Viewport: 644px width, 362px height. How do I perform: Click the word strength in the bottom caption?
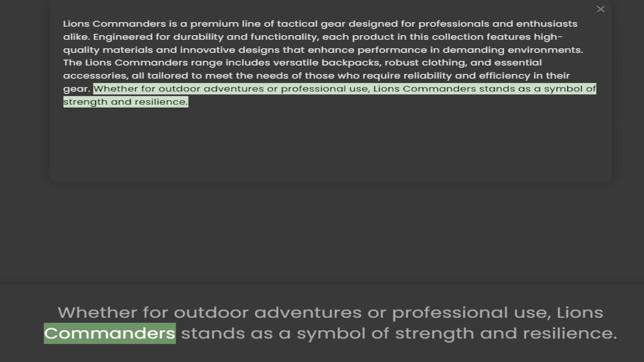coord(435,333)
